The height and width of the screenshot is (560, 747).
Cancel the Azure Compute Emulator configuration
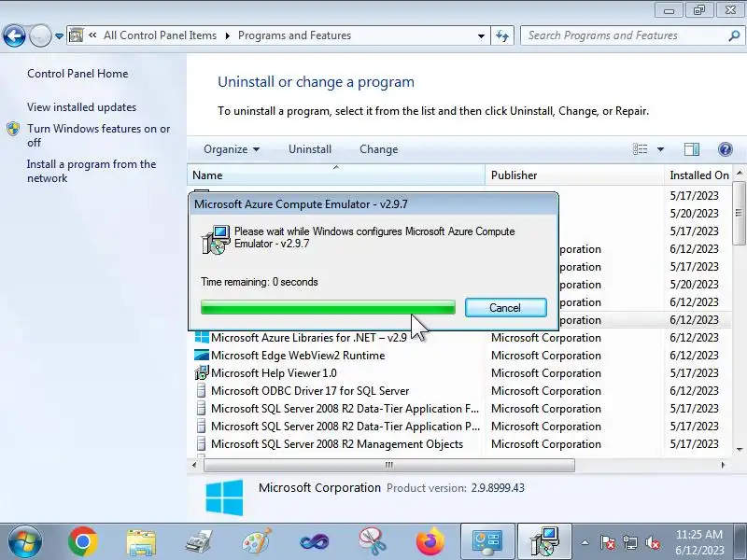[505, 308]
